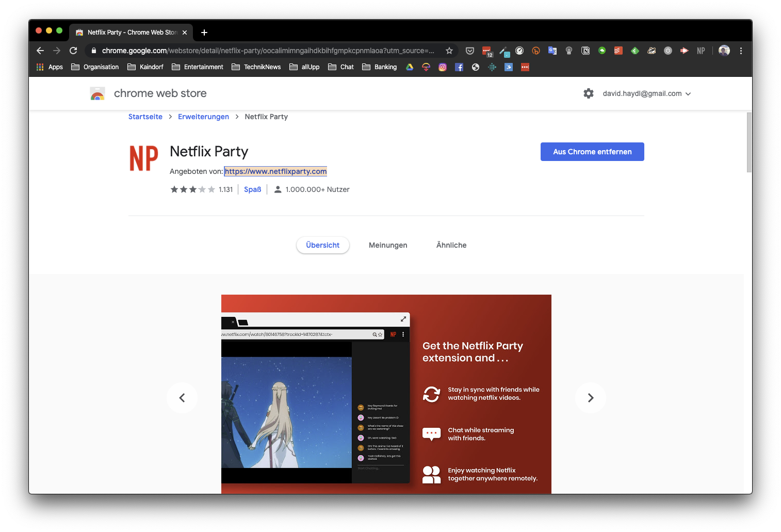Open the Todoist extension
Viewport: 781px width, 532px height.
point(619,51)
